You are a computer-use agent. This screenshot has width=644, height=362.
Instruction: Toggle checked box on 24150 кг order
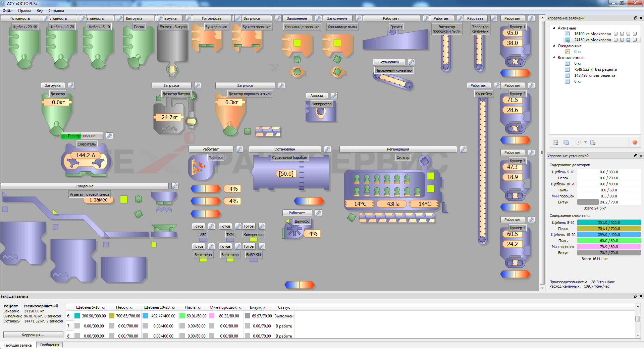(629, 40)
